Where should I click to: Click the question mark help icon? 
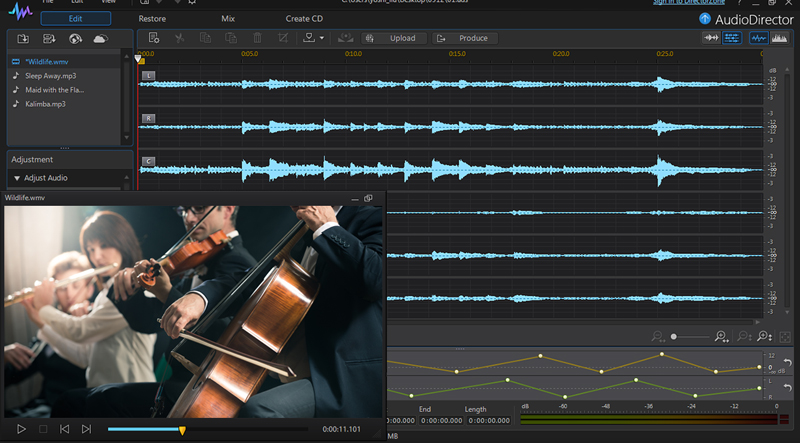739,2
